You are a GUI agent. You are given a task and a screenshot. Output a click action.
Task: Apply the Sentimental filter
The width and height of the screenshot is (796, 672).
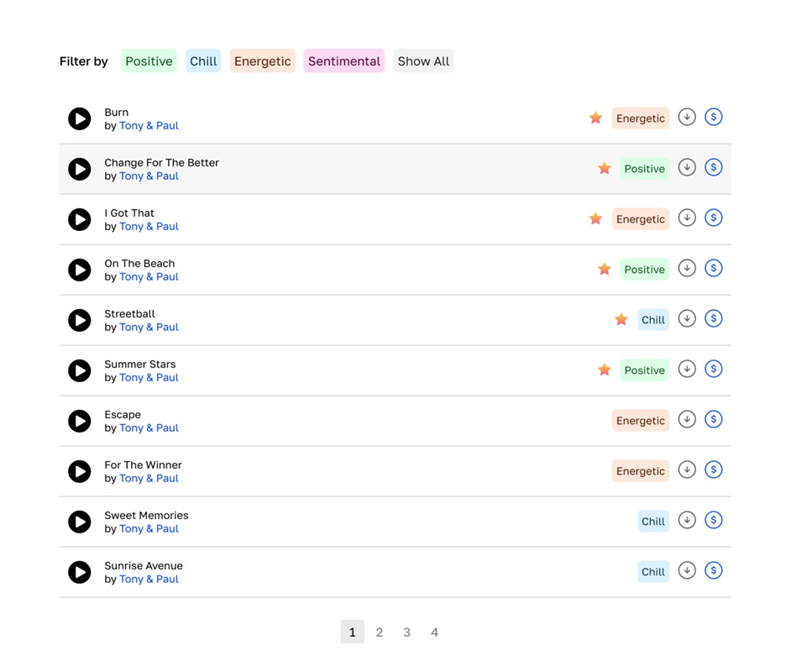[x=344, y=61]
